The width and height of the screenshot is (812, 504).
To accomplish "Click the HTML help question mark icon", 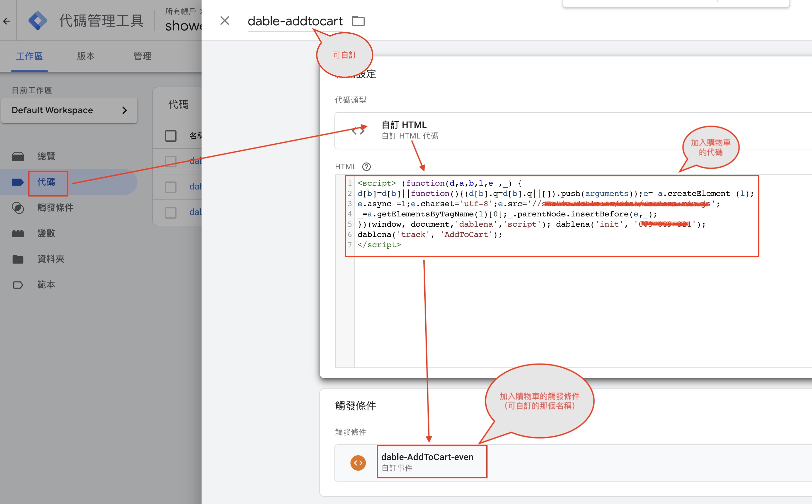I will coord(366,167).
